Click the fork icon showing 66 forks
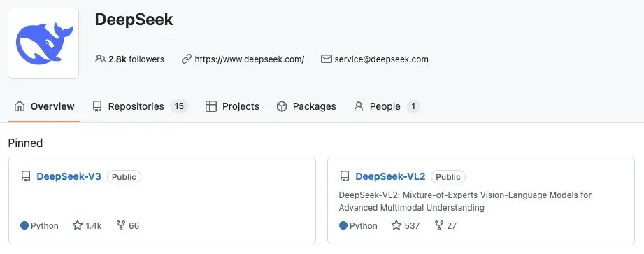 (121, 225)
